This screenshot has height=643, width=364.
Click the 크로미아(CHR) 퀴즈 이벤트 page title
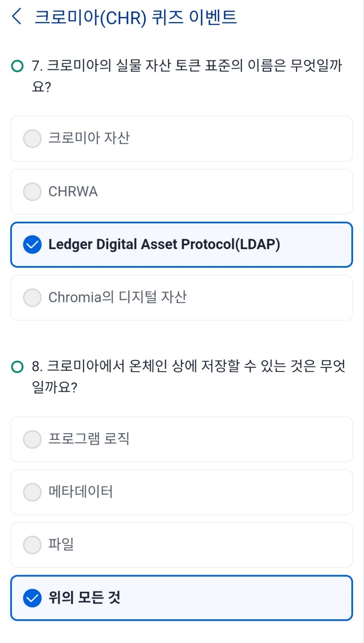135,17
